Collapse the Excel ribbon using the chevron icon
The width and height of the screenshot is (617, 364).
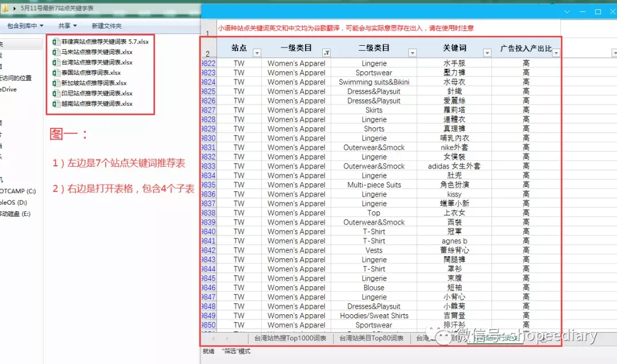[x=567, y=12]
